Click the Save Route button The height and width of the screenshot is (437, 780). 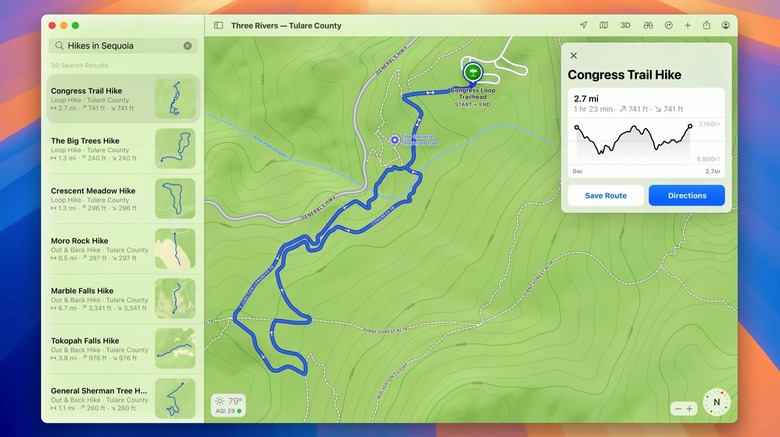(605, 196)
